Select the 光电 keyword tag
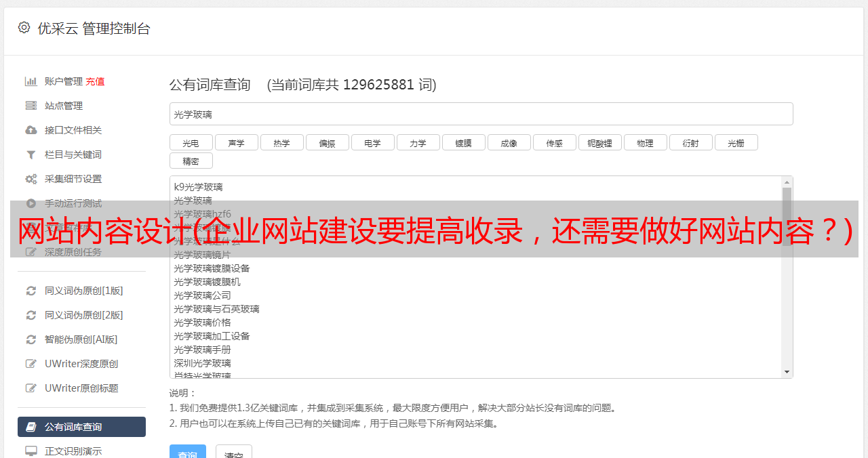Viewport: 868px width, 458px height. tap(191, 142)
